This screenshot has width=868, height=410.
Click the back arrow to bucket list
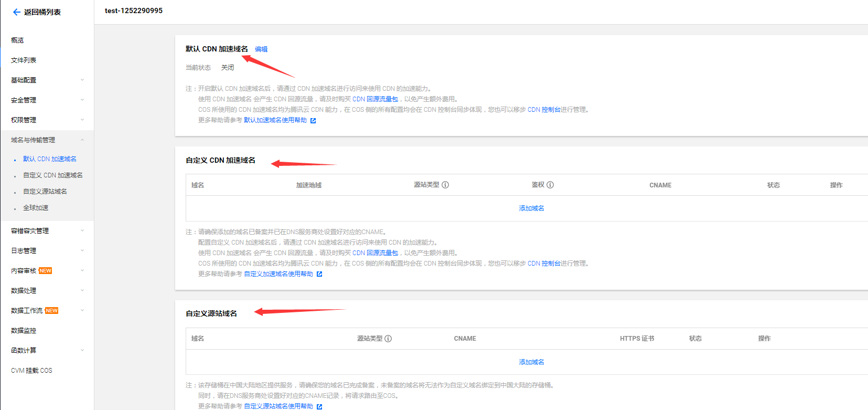tap(16, 12)
